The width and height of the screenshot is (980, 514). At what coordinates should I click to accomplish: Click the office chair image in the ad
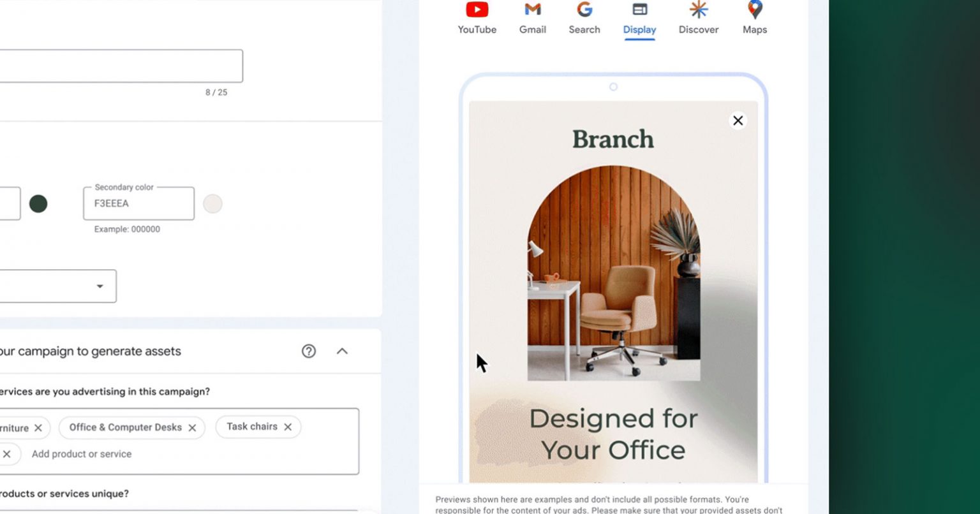click(x=613, y=273)
